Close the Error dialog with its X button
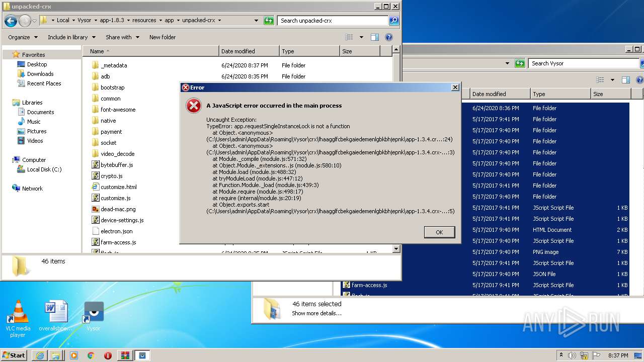This screenshot has height=362, width=644. [x=455, y=87]
